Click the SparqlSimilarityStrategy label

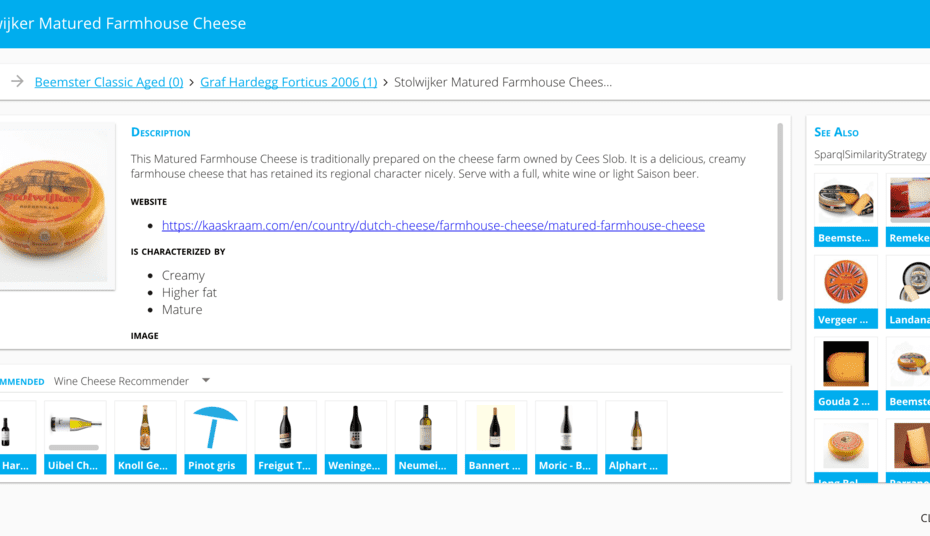pos(870,155)
